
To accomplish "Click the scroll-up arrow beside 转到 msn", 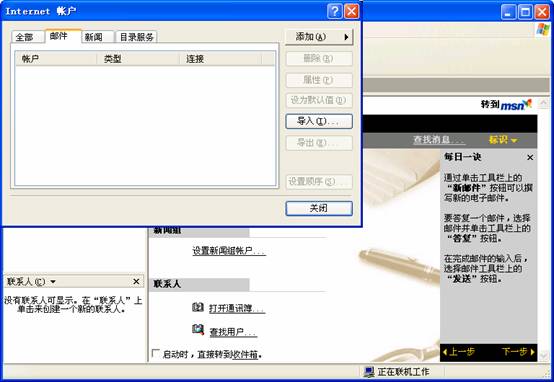I will point(543,103).
